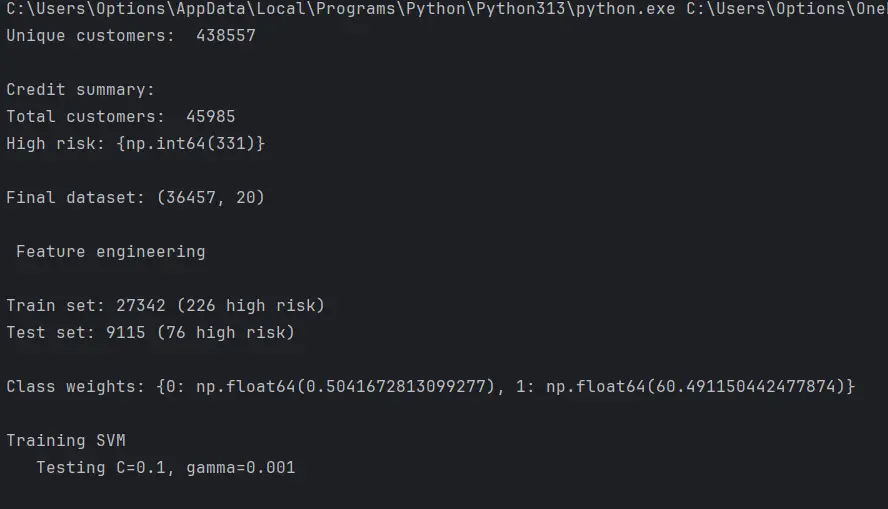The height and width of the screenshot is (509, 888).
Task: Click the "(76 high risk)" text
Action: coord(225,333)
